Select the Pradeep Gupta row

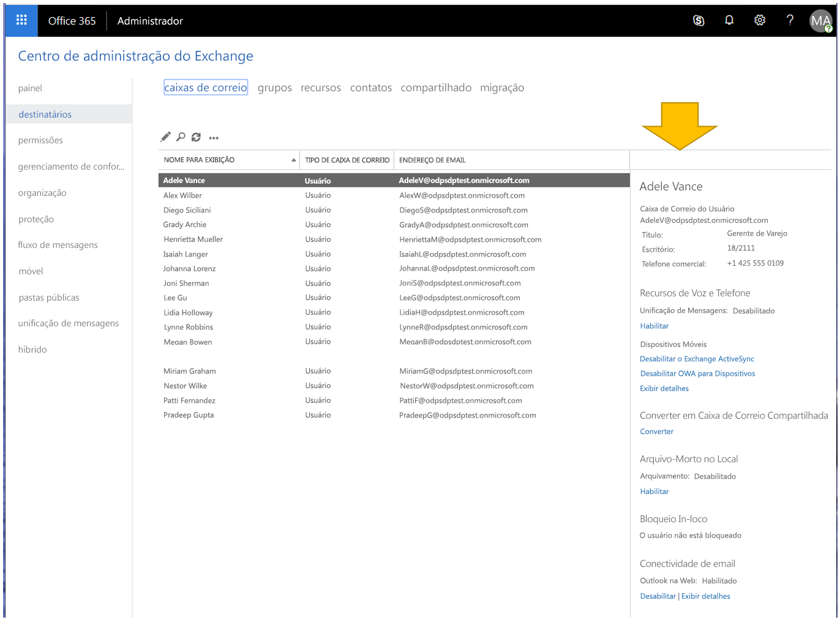[394, 415]
